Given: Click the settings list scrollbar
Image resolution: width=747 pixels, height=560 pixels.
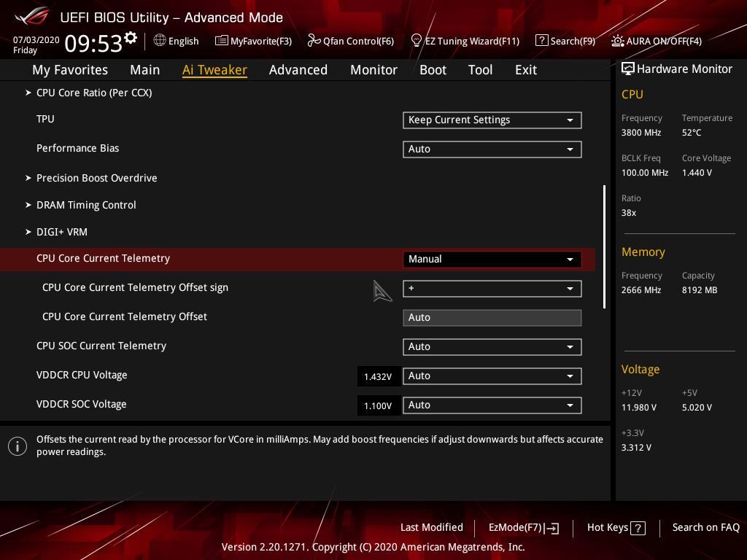Looking at the screenshot, I should click(604, 246).
